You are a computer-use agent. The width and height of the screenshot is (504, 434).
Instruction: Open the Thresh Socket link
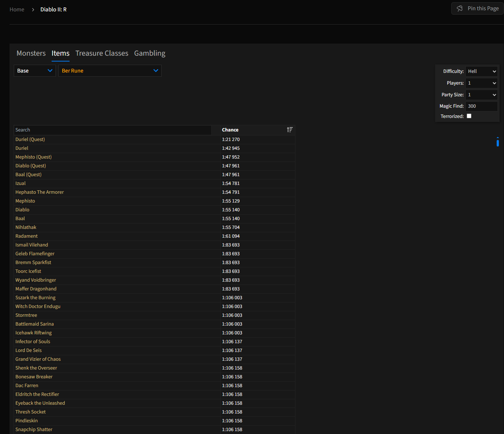tap(30, 412)
